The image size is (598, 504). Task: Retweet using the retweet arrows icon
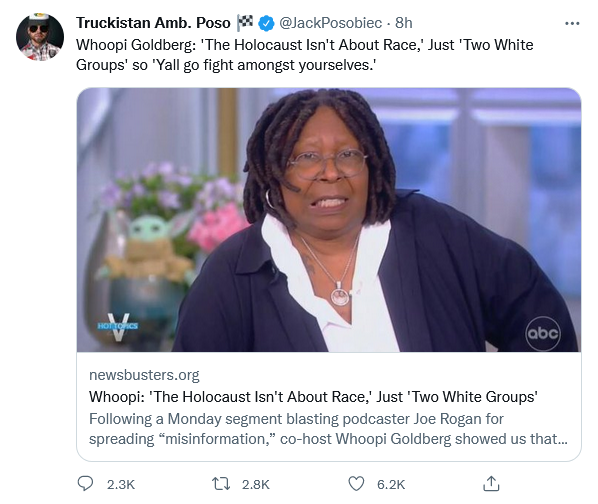click(x=221, y=484)
